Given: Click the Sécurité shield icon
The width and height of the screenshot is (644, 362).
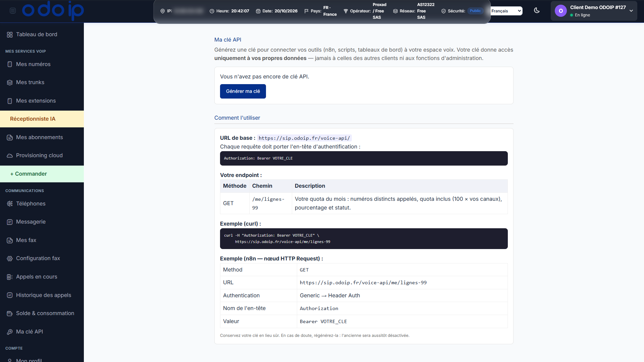Looking at the screenshot, I should click(443, 11).
